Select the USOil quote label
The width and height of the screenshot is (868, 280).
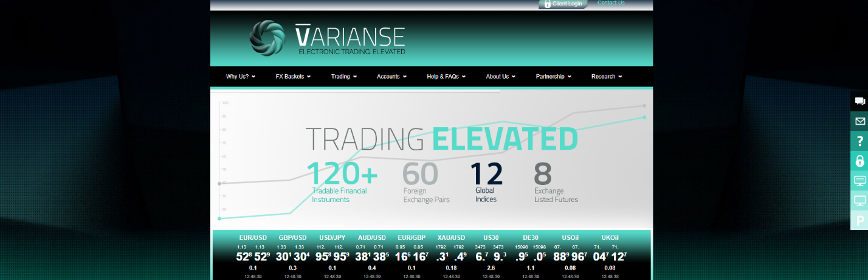pos(570,238)
